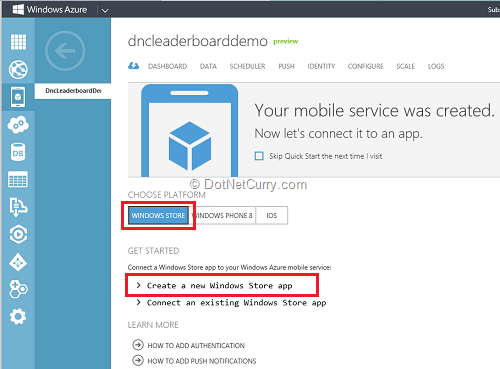Click the dncleaderboarddemo service title
The image size is (500, 369).
[x=198, y=41]
